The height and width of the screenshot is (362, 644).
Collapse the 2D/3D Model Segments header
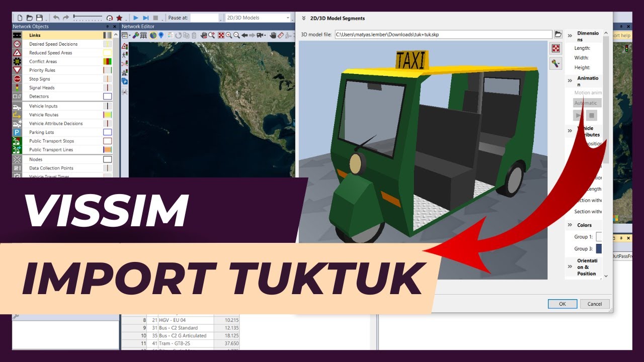[x=303, y=18]
